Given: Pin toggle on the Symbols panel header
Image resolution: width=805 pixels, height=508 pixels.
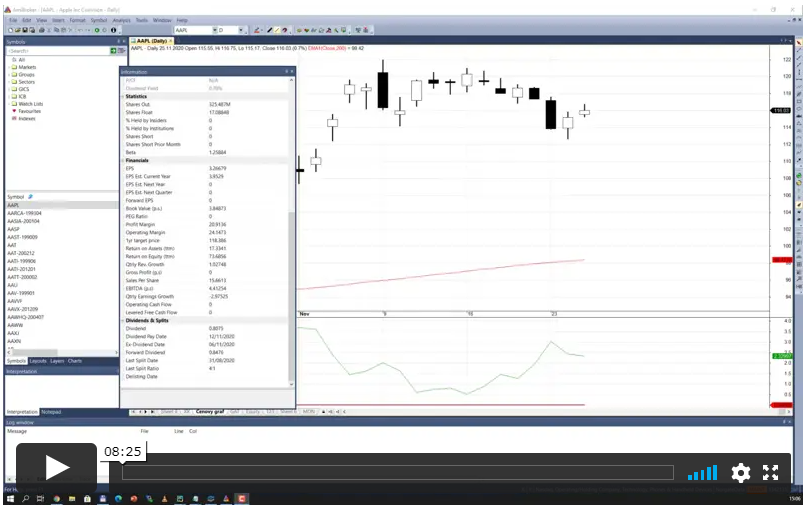Looking at the screenshot, I should tap(118, 42).
